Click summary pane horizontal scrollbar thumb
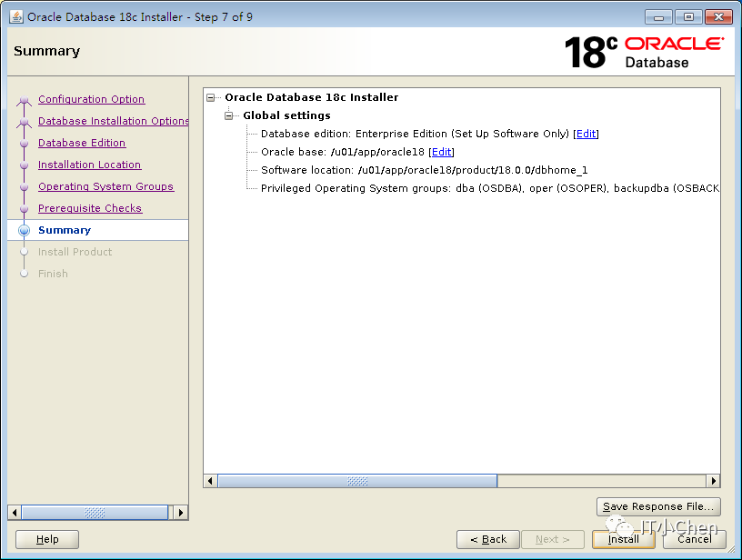 (357, 481)
